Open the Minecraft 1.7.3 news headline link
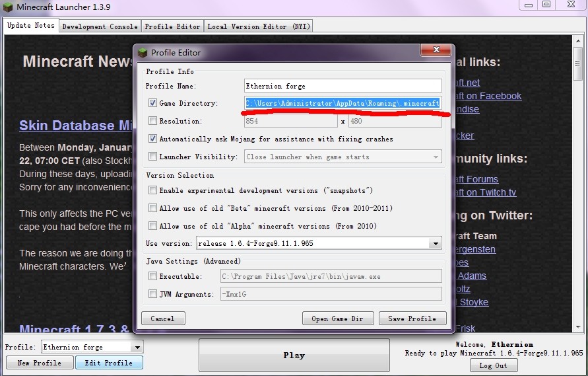The width and height of the screenshot is (588, 376). tap(75, 330)
